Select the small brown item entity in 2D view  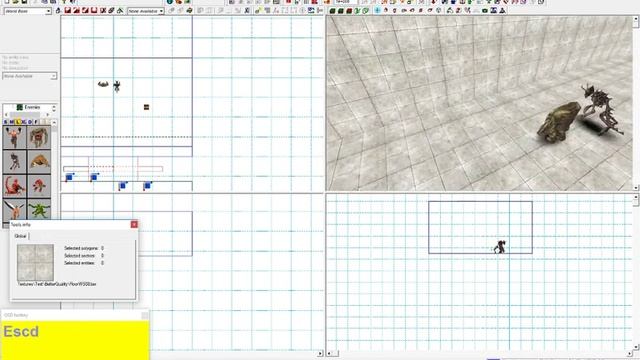point(146,107)
